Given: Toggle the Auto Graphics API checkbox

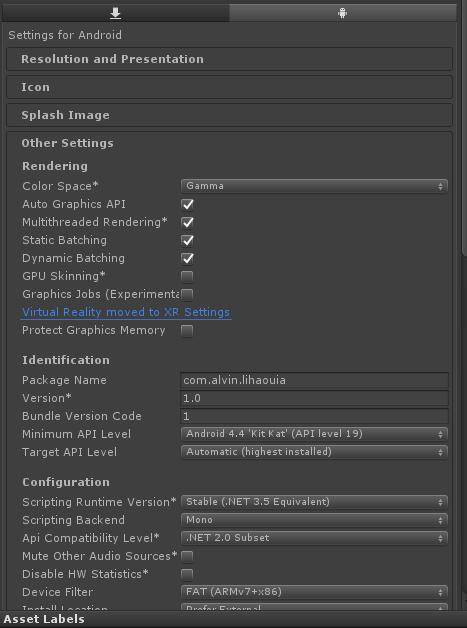Looking at the screenshot, I should [187, 204].
